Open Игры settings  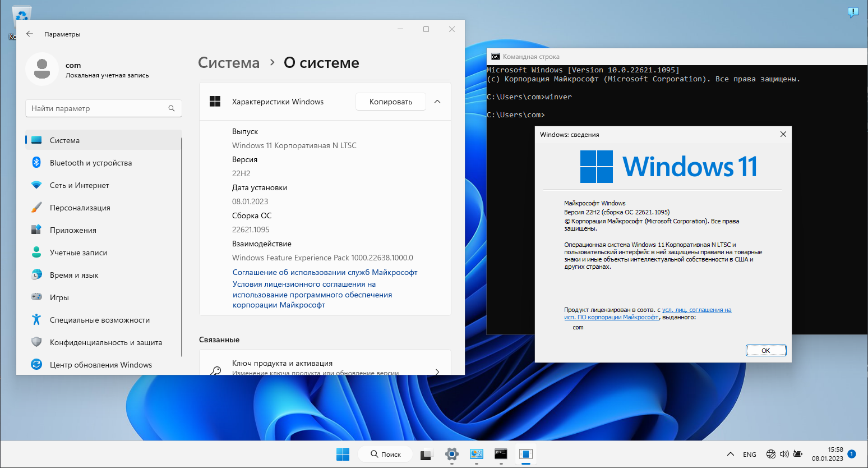point(104,297)
